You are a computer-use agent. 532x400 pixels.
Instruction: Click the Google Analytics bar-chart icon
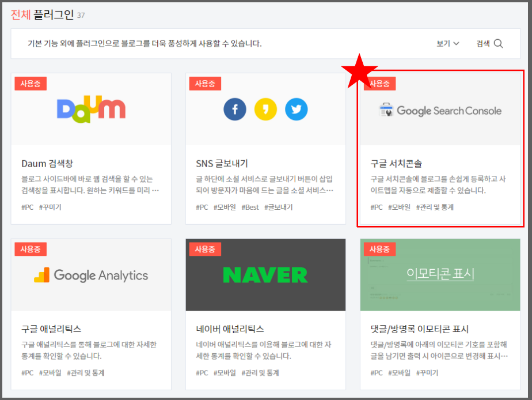click(41, 275)
